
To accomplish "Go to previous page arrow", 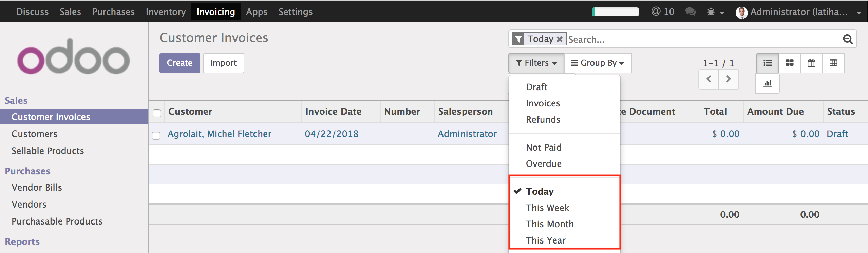I will click(x=709, y=79).
